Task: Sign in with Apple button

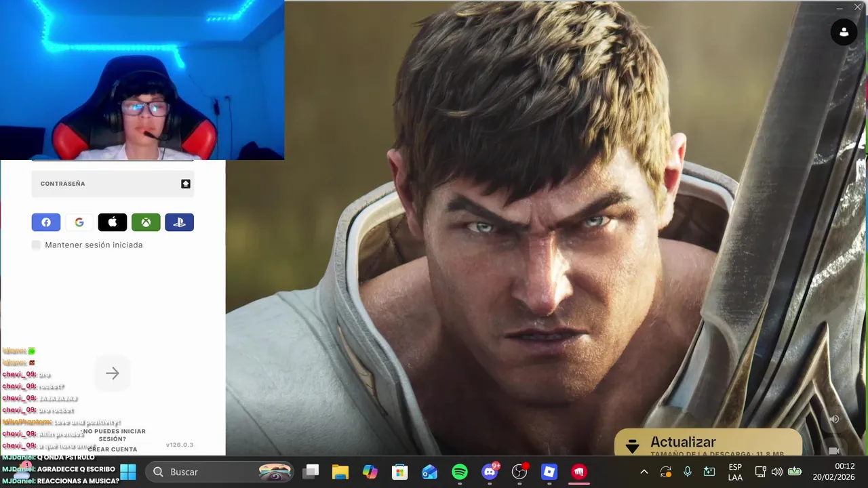Action: coord(113,222)
